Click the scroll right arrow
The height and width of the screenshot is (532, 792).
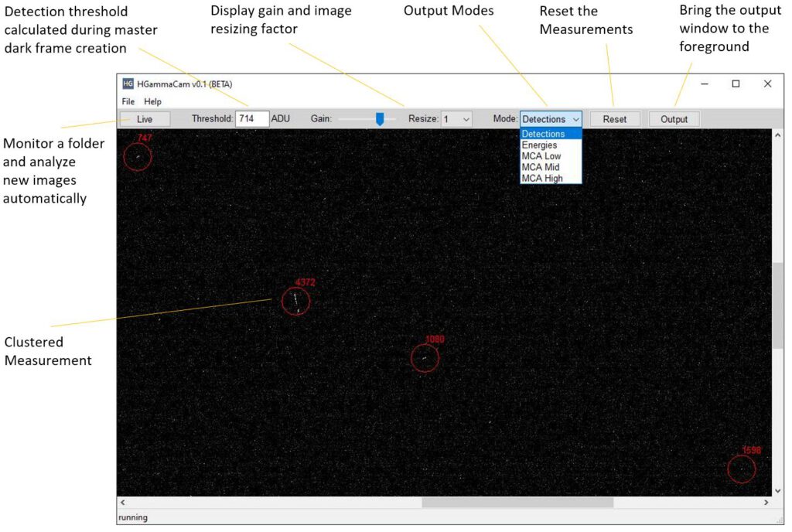click(766, 503)
